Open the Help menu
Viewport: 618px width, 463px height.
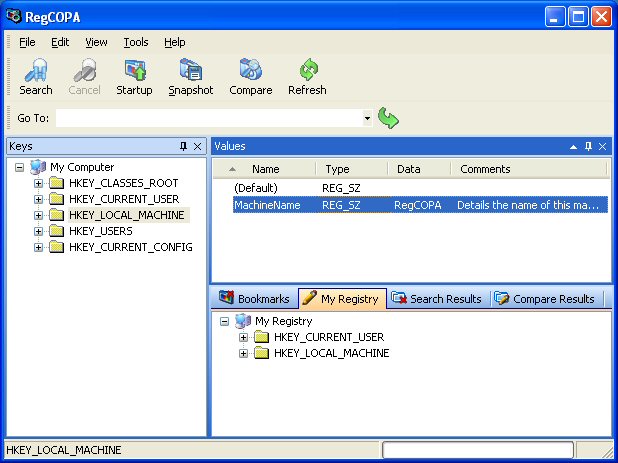[175, 42]
